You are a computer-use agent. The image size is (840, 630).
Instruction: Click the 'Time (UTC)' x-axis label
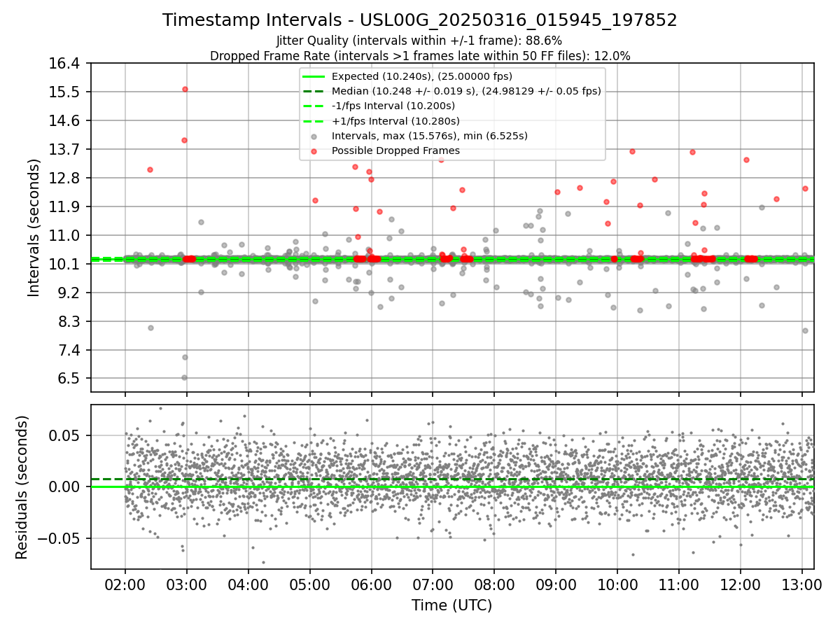click(x=451, y=605)
